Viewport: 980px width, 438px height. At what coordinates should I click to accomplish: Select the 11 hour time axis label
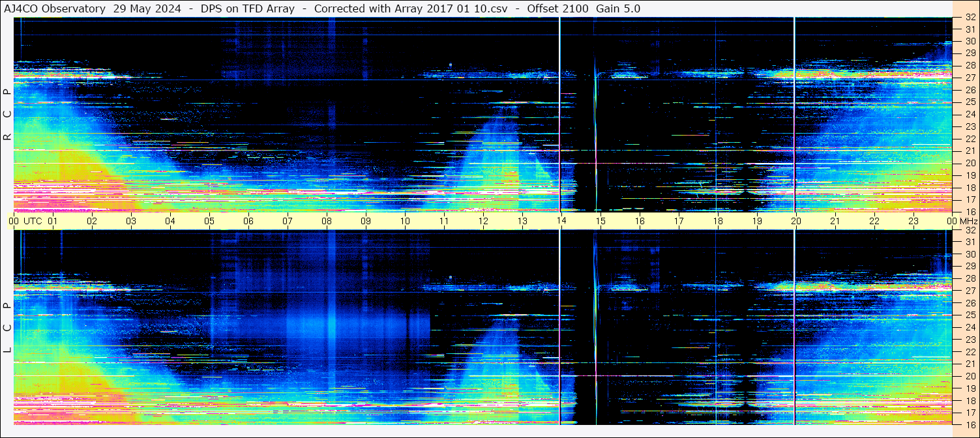[x=444, y=221]
